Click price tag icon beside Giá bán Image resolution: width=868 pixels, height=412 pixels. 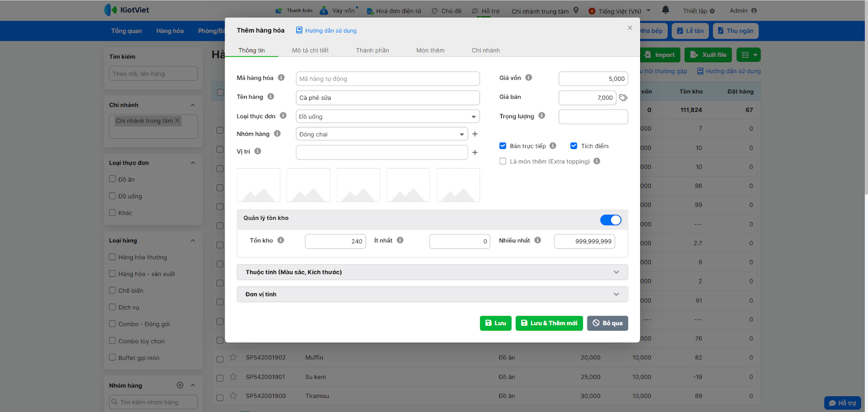623,98
